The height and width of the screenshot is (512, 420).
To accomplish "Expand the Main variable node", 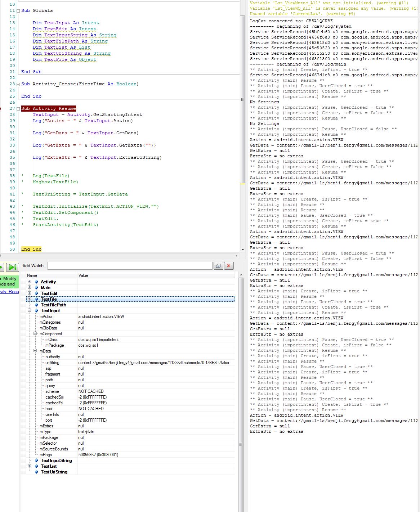I will (30, 287).
